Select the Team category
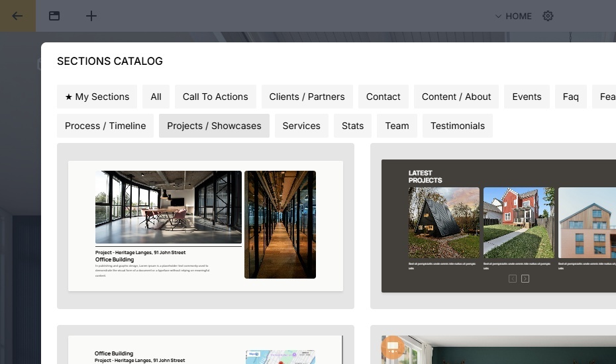 click(x=397, y=126)
